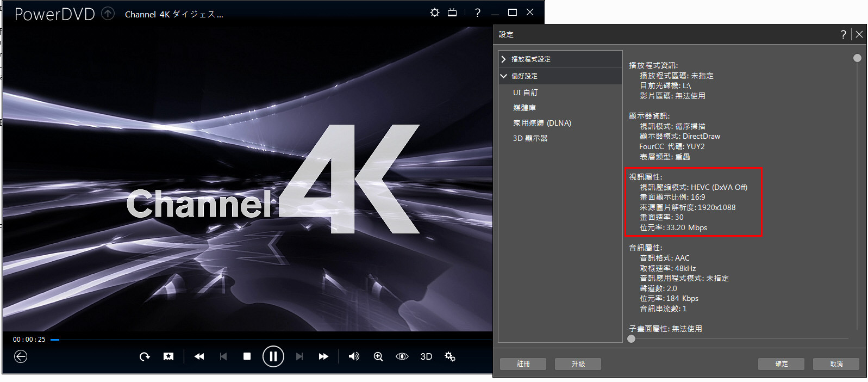Switch to TV mode icon in title bar
This screenshot has width=868, height=382.
click(452, 13)
